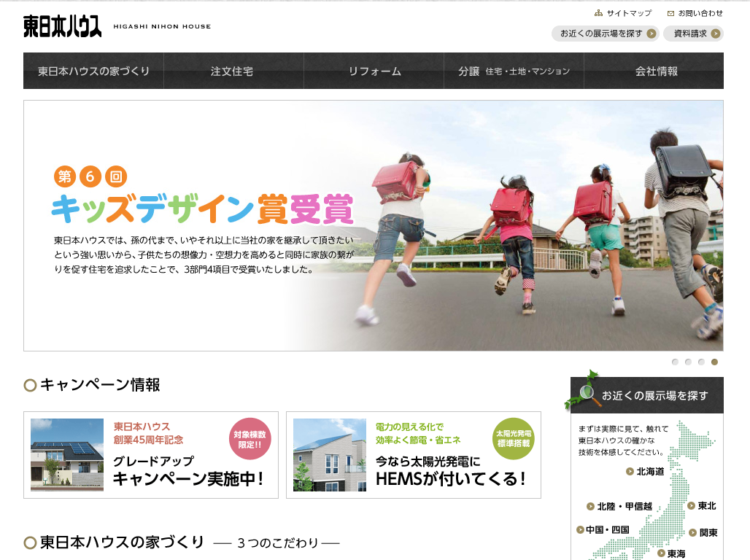Open the 45周年記念 グレードアップ campaign banner
750x560 pixels.
(x=151, y=455)
